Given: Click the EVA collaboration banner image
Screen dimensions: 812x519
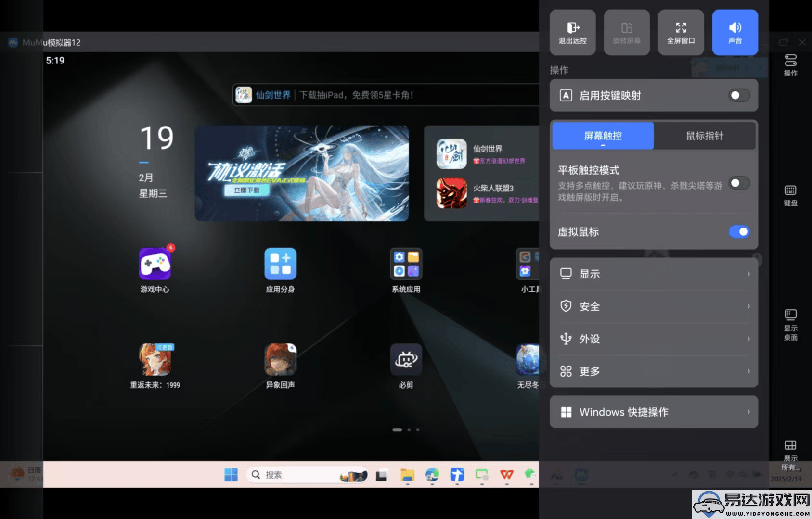Looking at the screenshot, I should click(302, 173).
